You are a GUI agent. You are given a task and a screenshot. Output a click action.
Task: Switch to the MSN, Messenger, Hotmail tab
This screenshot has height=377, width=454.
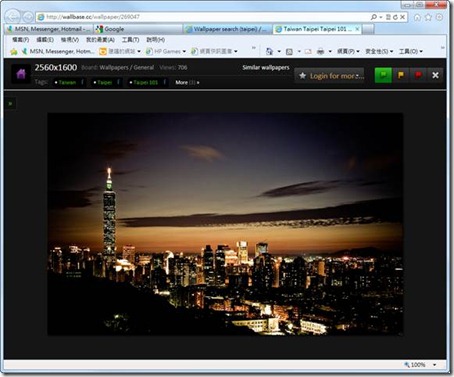click(48, 29)
